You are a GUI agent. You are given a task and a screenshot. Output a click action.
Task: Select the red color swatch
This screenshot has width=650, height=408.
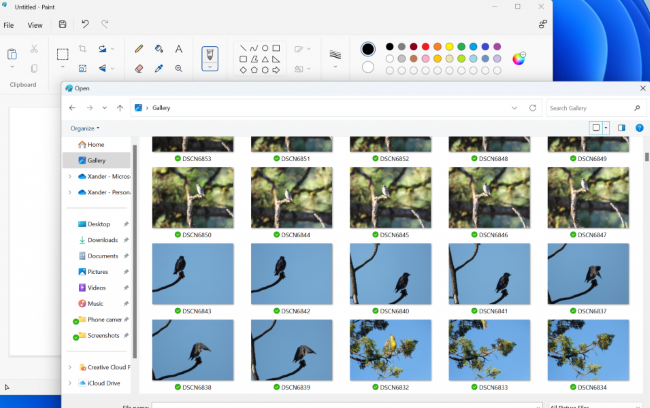point(425,46)
